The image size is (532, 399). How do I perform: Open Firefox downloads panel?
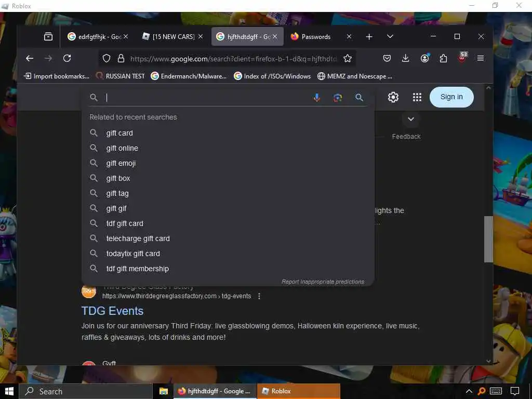pyautogui.click(x=405, y=58)
